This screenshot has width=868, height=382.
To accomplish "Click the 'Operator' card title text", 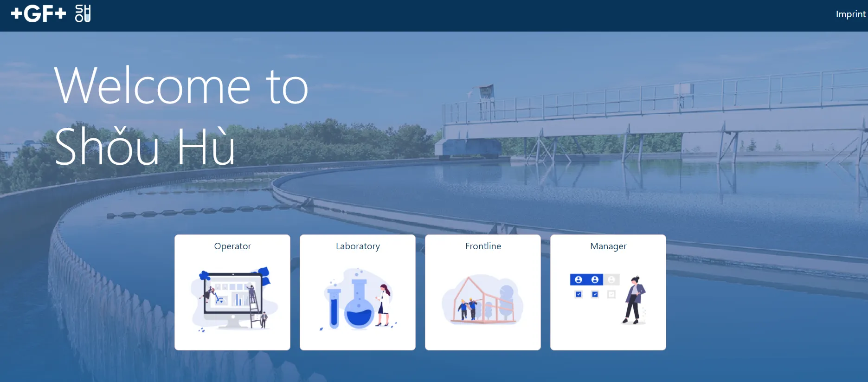I will (x=232, y=246).
